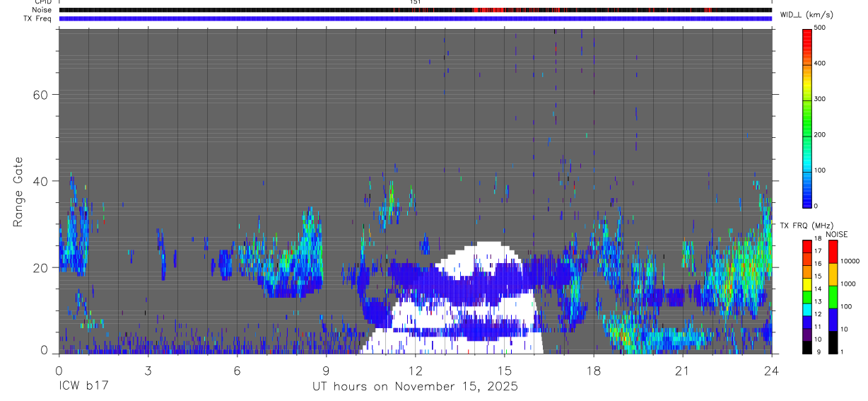The image size is (868, 401).
Task: Click the '14' label on TX FRQ scale
Action: click(818, 290)
